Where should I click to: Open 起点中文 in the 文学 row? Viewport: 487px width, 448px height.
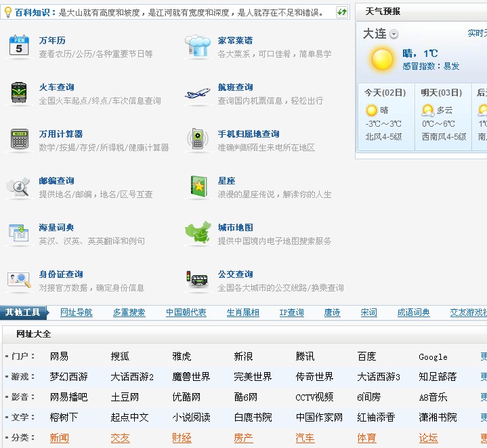coord(130,418)
